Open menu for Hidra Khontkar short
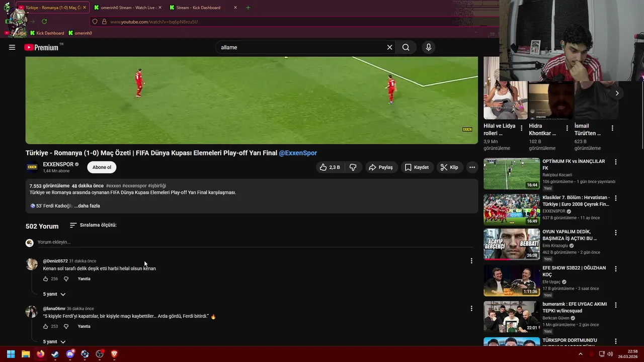The height and width of the screenshot is (362, 644). (567, 128)
